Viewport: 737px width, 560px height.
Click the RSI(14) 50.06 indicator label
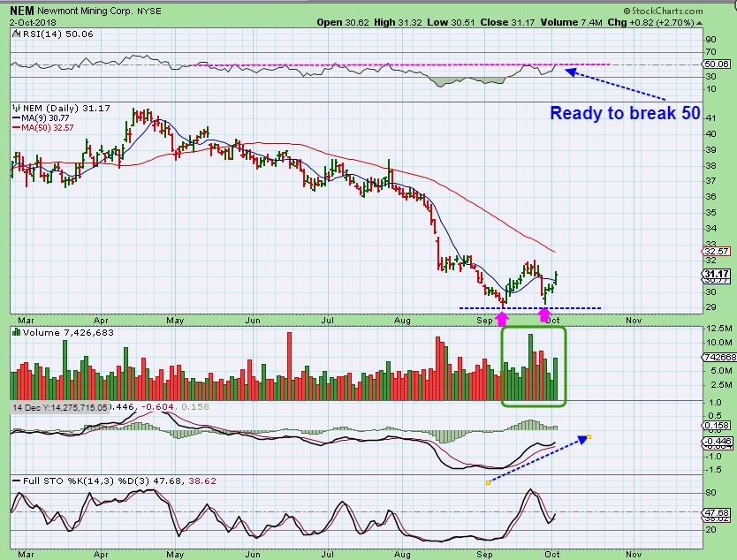pyautogui.click(x=57, y=34)
